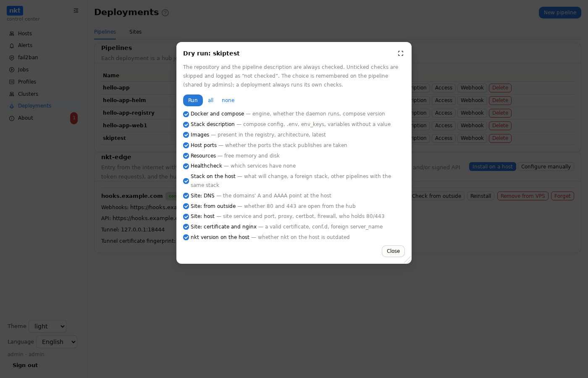Image resolution: width=588 pixels, height=378 pixels.
Task: Click the Deployments rocket icon
Action: click(x=12, y=106)
